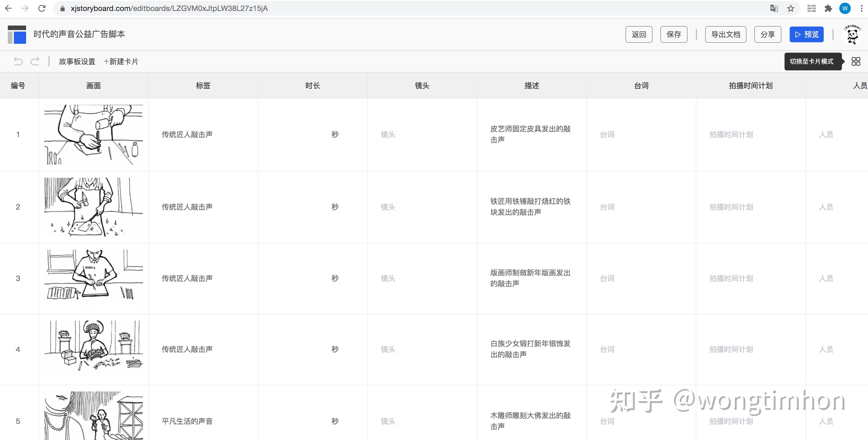Open browser extensions puzzle icon
Viewport: 868px width, 440px height.
(x=828, y=8)
